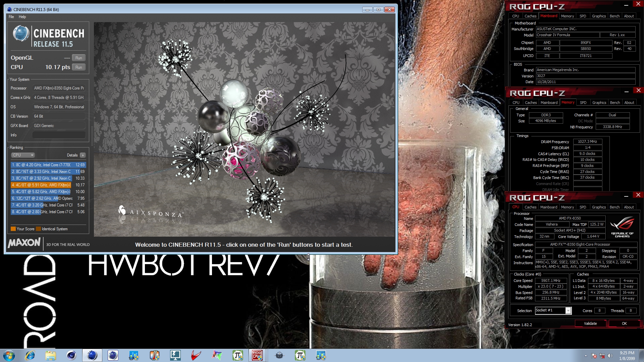Select ranking row '5. 4C/8T @ 5.82 GHz, AMD FX'

tap(48, 192)
